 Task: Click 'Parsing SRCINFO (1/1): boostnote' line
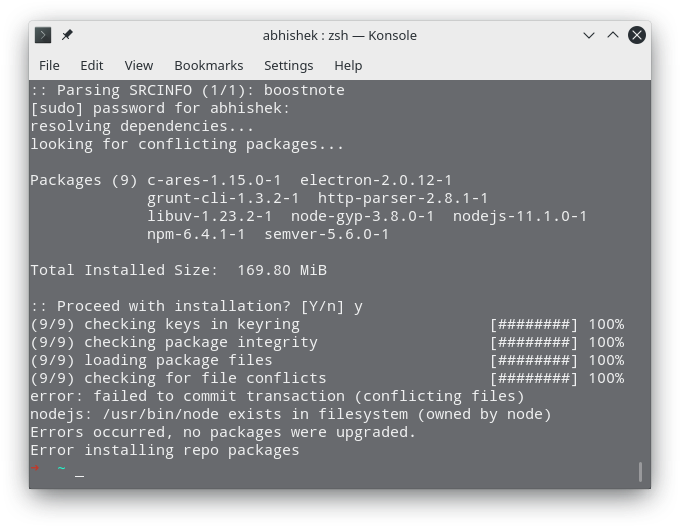(187, 90)
